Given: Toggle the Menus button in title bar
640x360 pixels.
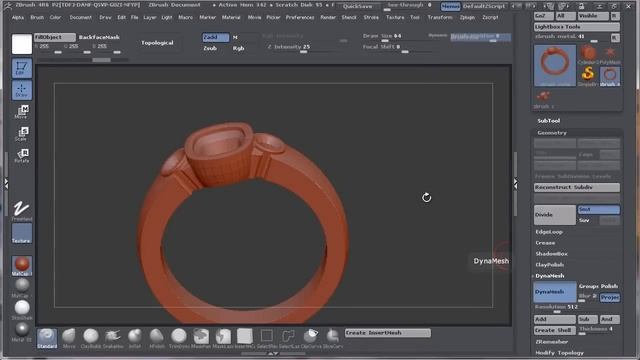Looking at the screenshot, I should tap(450, 7).
